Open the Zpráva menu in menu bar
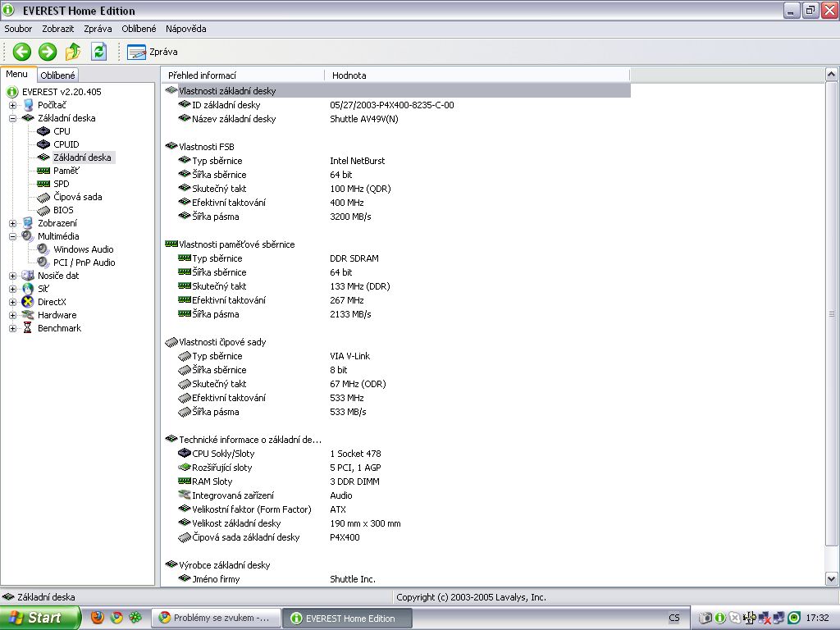 tap(98, 29)
